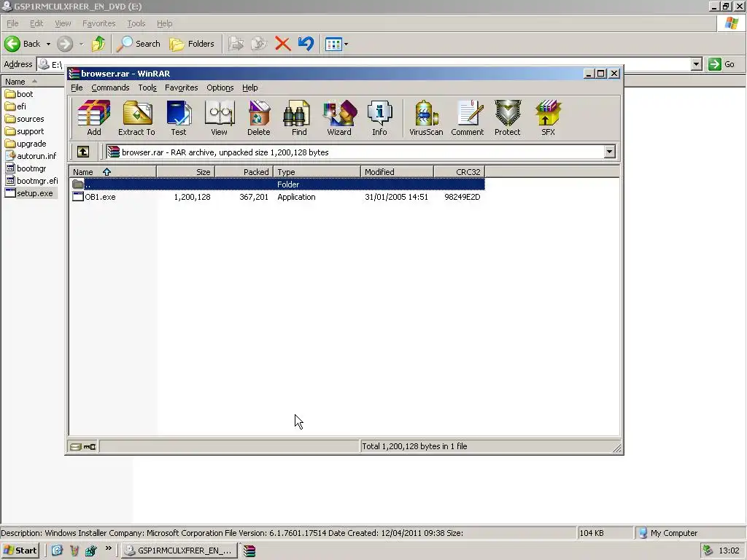Viewport: 747px width, 560px height.
Task: Sort by the CRC32 column header
Action: coord(460,172)
